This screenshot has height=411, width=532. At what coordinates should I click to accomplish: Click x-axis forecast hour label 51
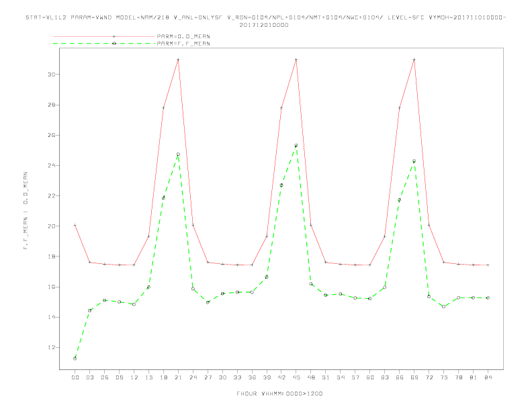click(326, 377)
